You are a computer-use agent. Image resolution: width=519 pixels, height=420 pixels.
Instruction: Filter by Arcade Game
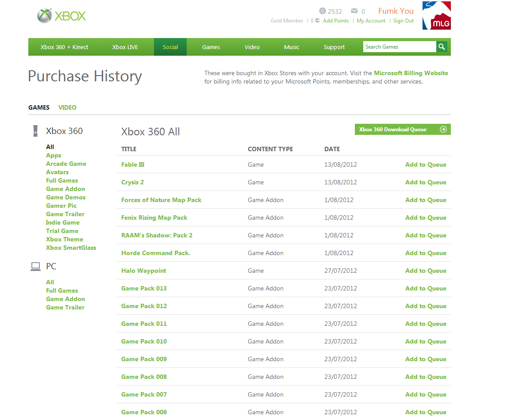66,164
